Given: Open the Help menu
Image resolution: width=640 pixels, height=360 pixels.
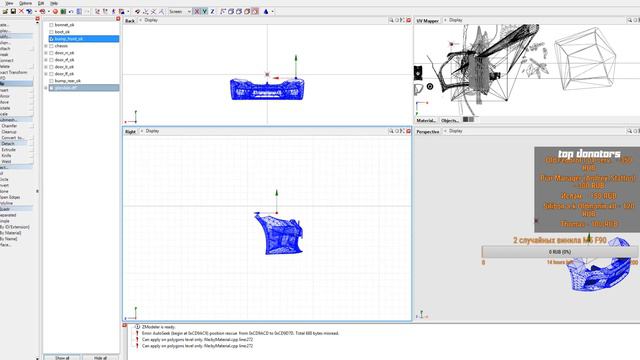Looking at the screenshot, I should tap(54, 3).
